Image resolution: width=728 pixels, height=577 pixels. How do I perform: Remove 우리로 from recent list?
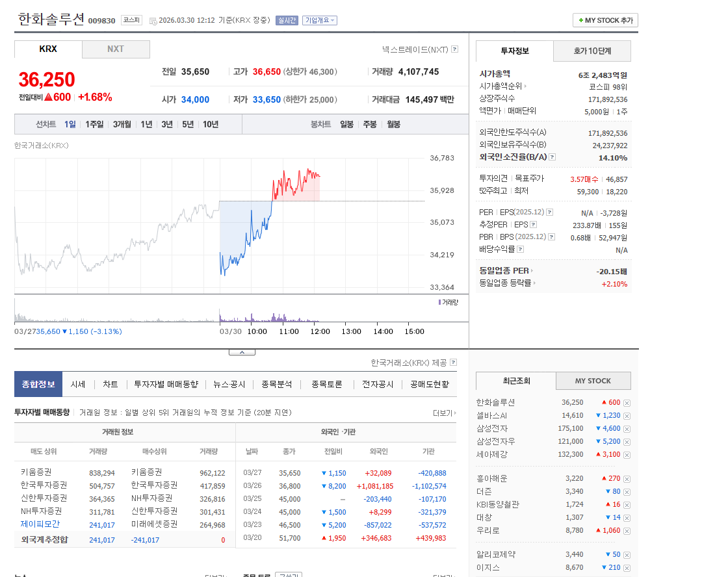click(627, 531)
